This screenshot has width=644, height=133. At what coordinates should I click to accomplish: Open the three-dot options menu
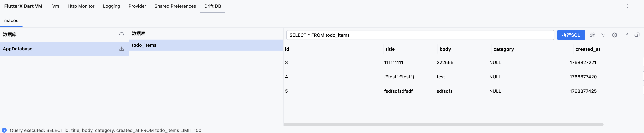pyautogui.click(x=628, y=6)
